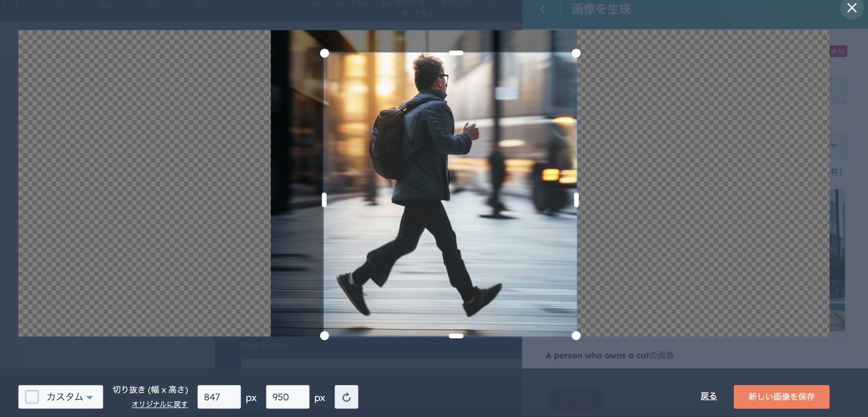This screenshot has height=417, width=868.
Task: Click the crop height field showing 950
Action: click(x=287, y=397)
